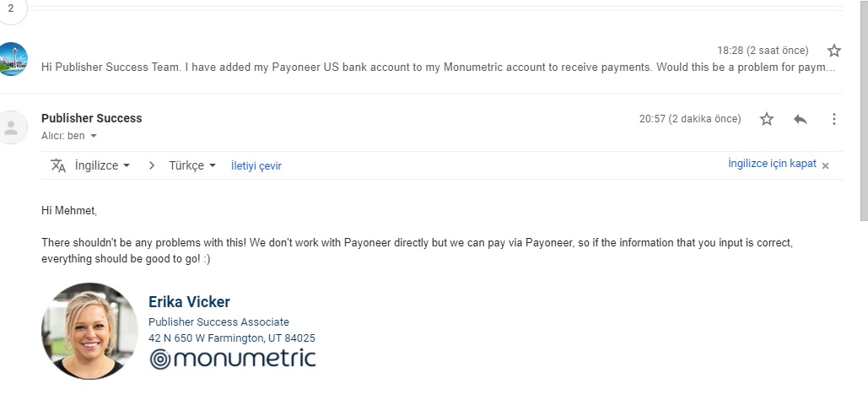Image resolution: width=868 pixels, height=416 pixels.
Task: Open the three-dot more options menu
Action: pos(833,118)
